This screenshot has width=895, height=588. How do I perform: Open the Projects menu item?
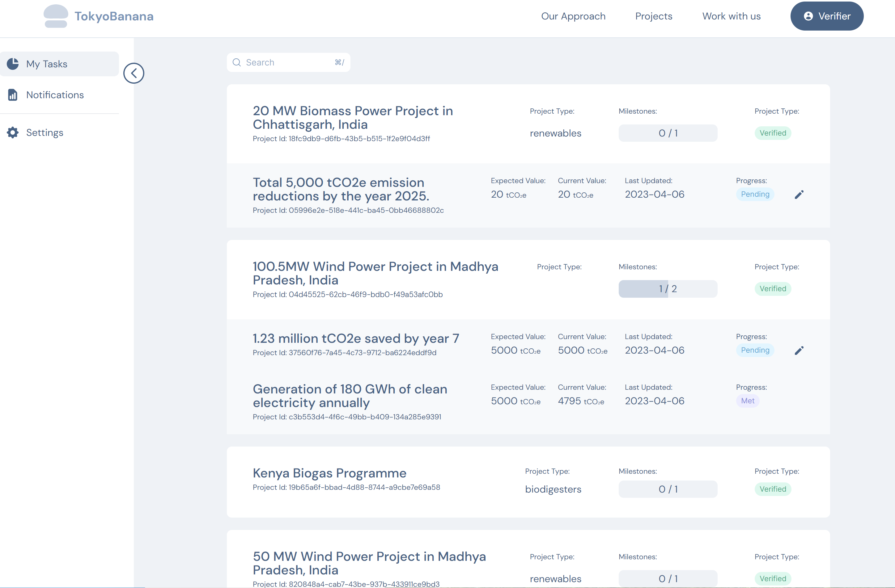pos(654,16)
